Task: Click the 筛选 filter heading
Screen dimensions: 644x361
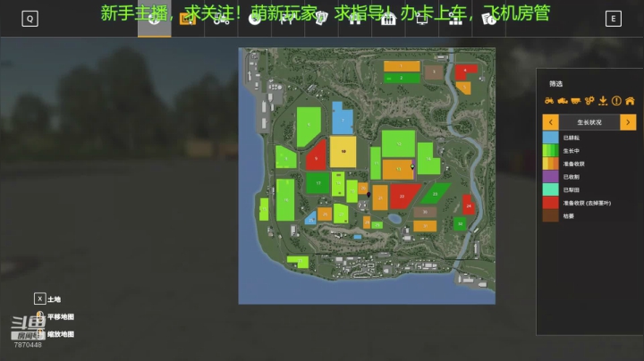Action: (x=555, y=84)
